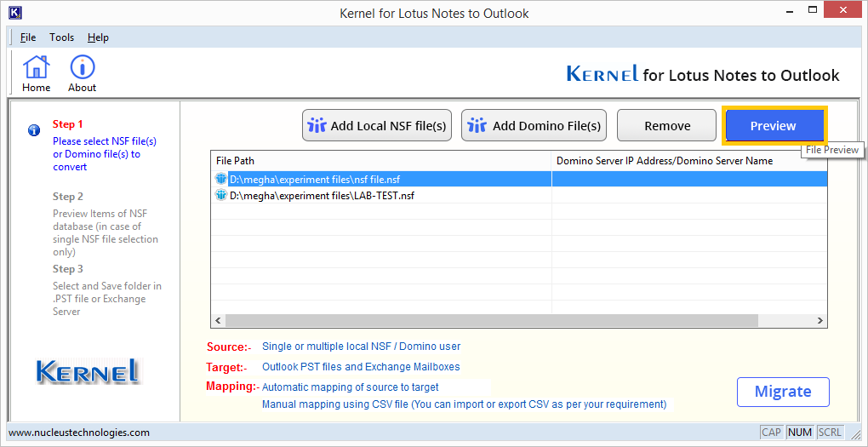Click the NUM status bar indicator
Viewport: 868px width, 447px height.
tap(799, 433)
